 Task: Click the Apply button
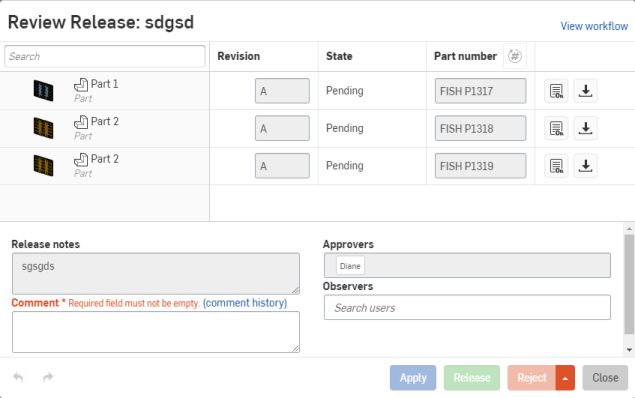[413, 378]
